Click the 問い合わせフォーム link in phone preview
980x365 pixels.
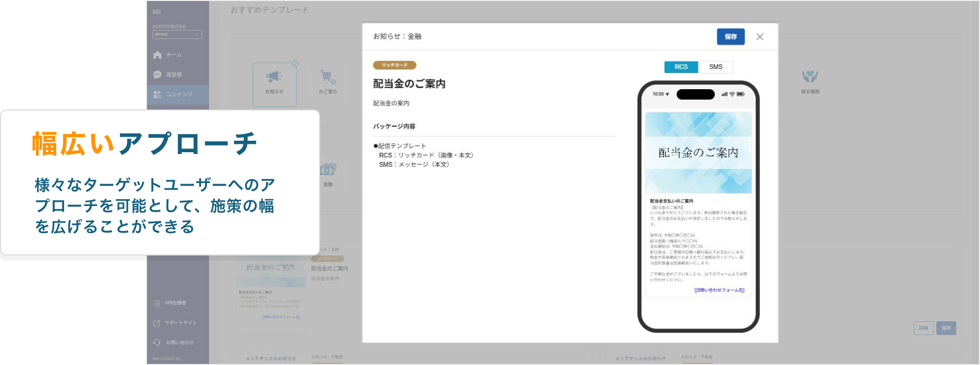pos(719,290)
